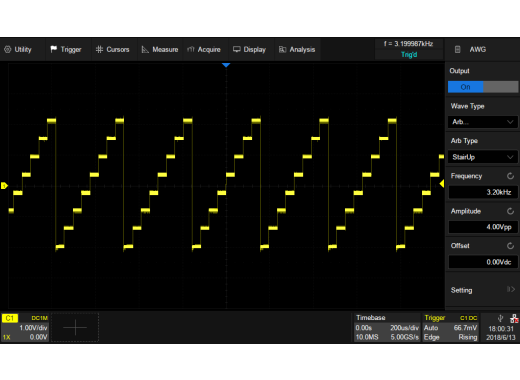Open the Display menu
Image resolution: width=520 pixels, height=380 pixels.
pyautogui.click(x=250, y=49)
